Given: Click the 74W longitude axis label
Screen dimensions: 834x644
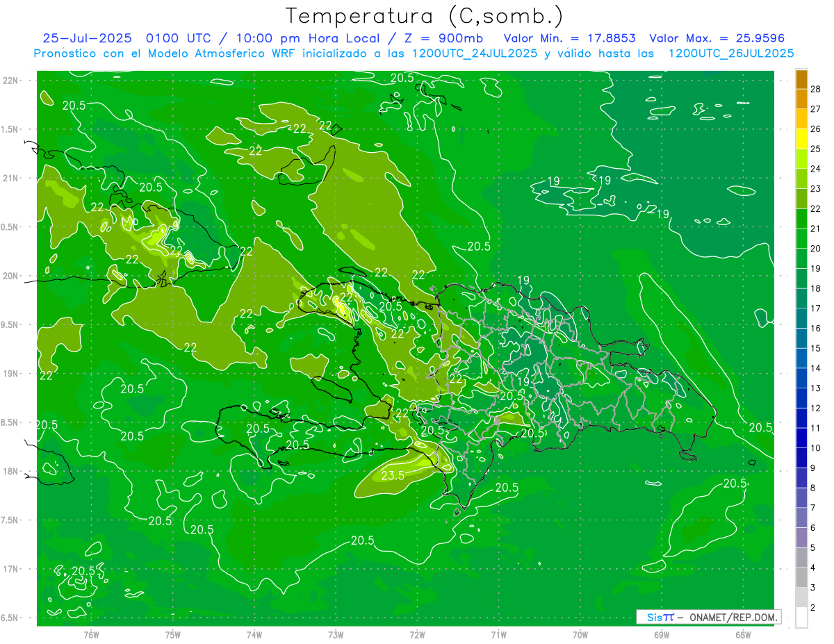Looking at the screenshot, I should pyautogui.click(x=254, y=635).
